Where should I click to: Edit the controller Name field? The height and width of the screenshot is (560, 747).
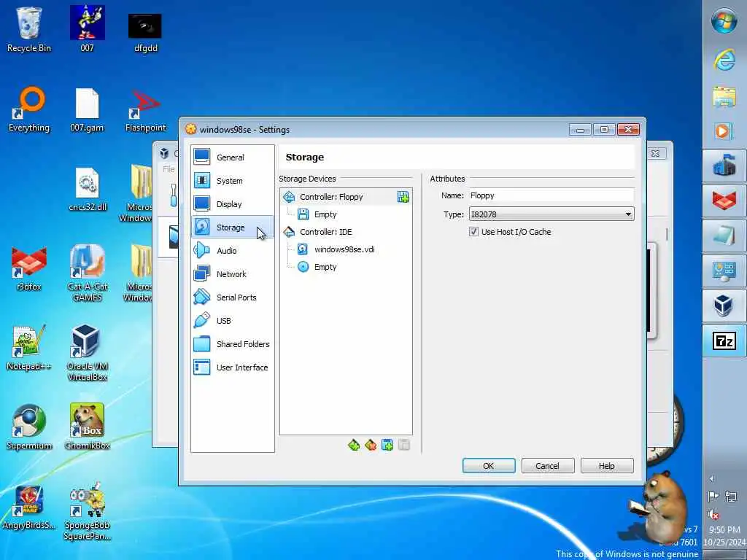pyautogui.click(x=551, y=195)
